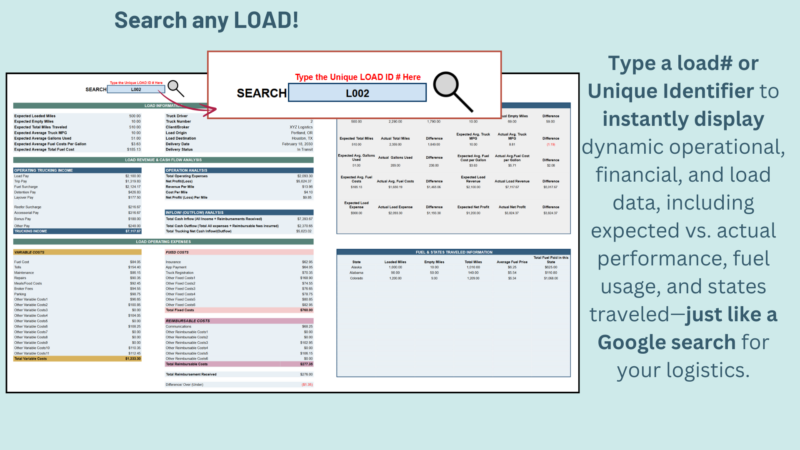Select the 'Total Variable Costs' total row
The image size is (800, 450).
pos(77,359)
